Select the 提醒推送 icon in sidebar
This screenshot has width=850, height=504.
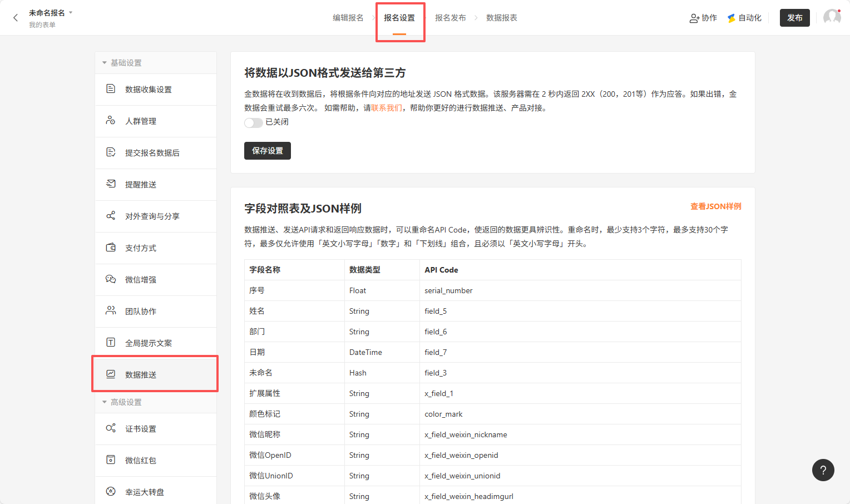111,184
